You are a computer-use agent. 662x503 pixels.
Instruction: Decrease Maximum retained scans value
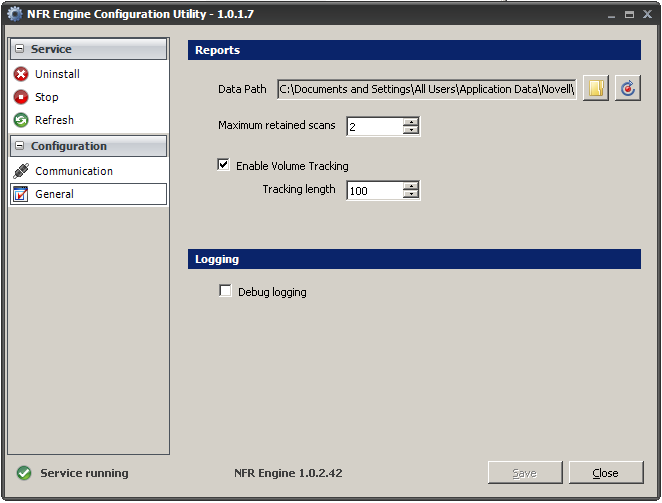(x=411, y=130)
